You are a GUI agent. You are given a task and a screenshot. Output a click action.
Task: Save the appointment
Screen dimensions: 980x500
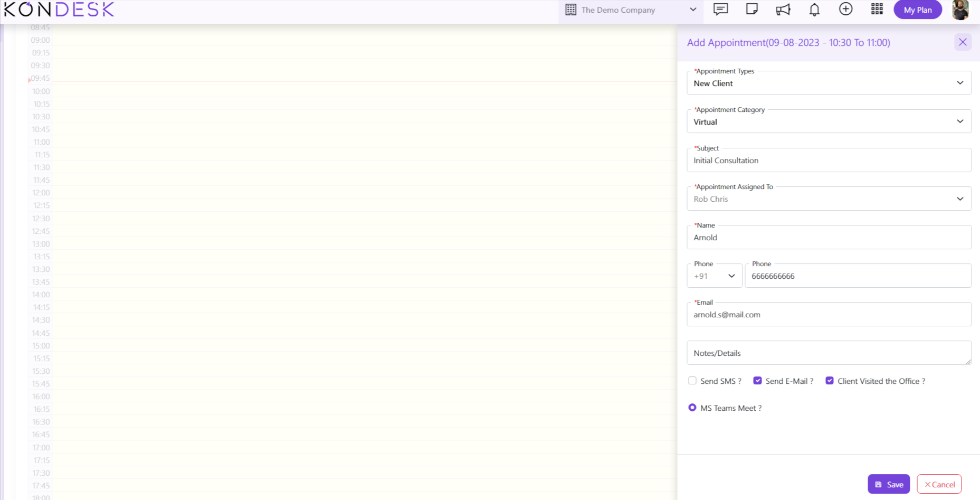pyautogui.click(x=889, y=484)
